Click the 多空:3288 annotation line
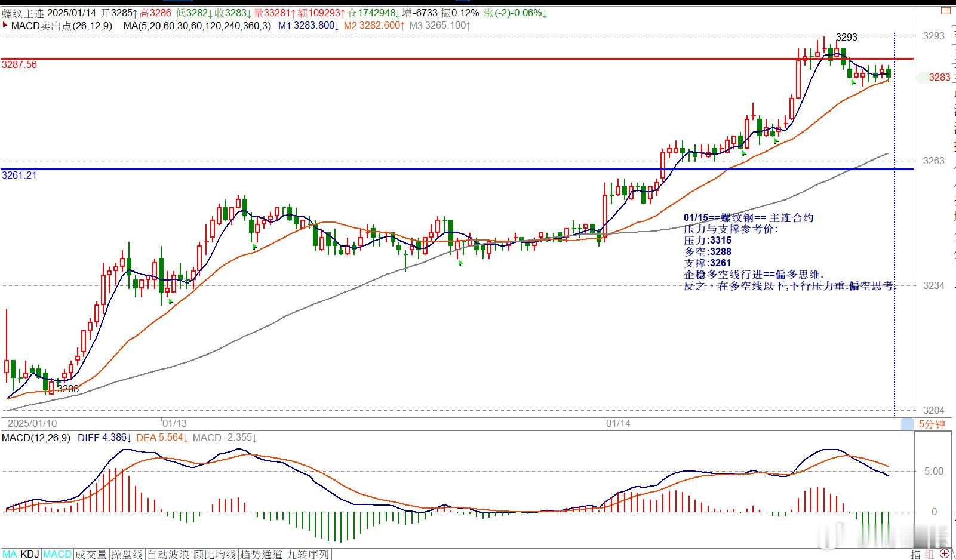956x560 pixels. pyautogui.click(x=708, y=252)
